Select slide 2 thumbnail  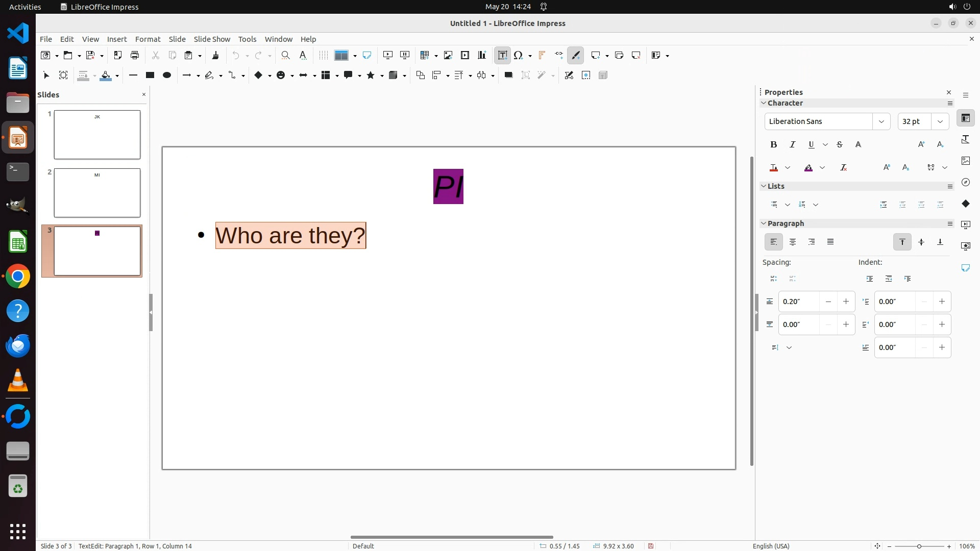coord(97,193)
